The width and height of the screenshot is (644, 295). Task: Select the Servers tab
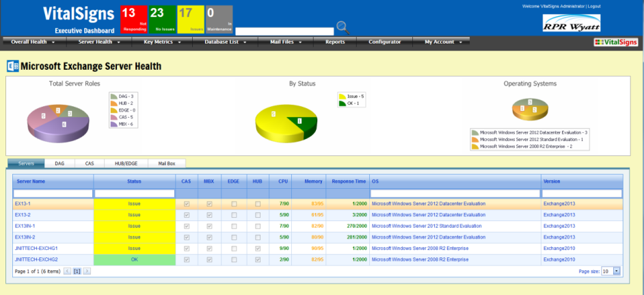coord(26,164)
